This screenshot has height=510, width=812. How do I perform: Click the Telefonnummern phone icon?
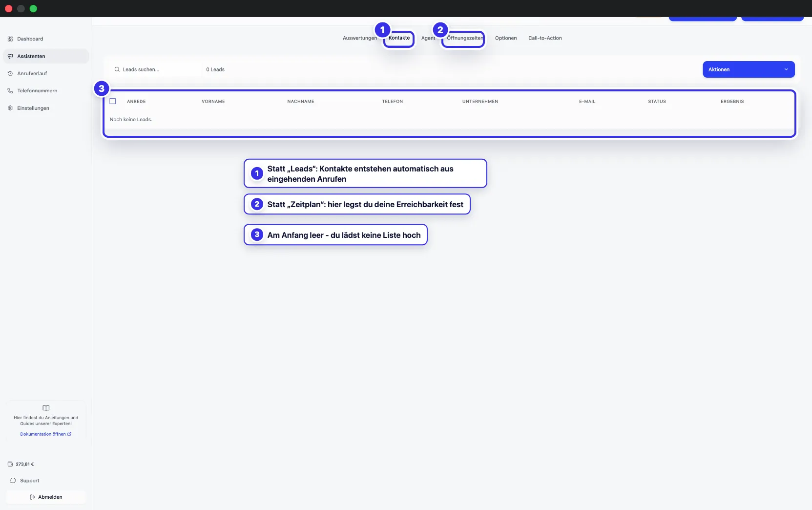coord(10,91)
